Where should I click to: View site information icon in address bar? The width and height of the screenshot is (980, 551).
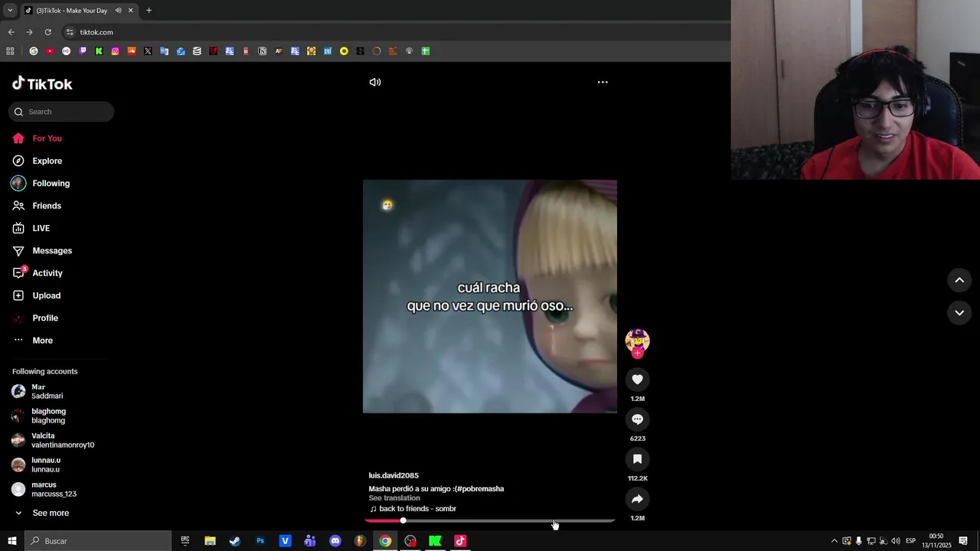(x=70, y=32)
